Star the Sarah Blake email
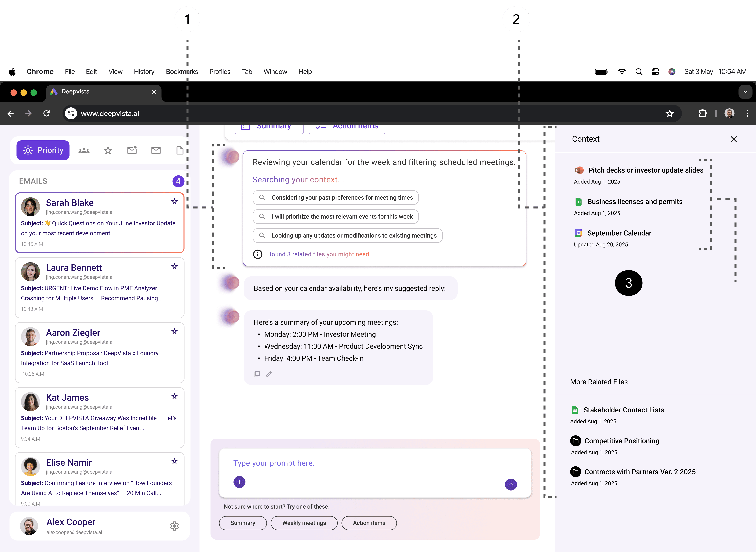 [174, 201]
